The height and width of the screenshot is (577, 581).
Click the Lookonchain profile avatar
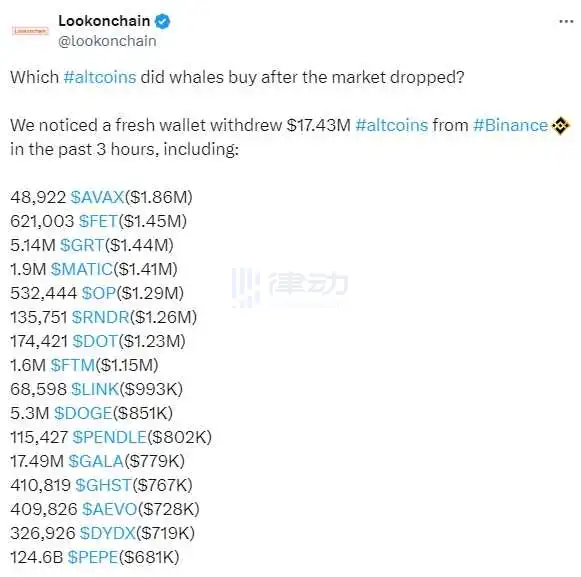(x=30, y=31)
